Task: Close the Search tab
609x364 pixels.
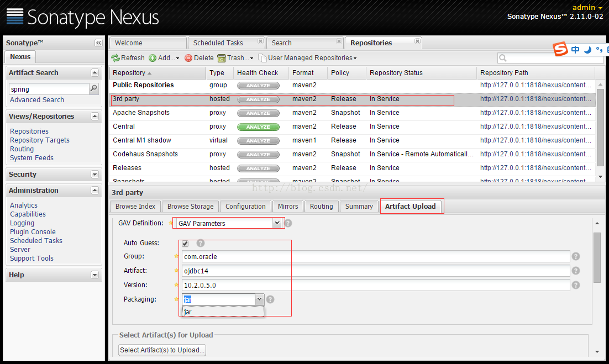Action: (x=339, y=41)
